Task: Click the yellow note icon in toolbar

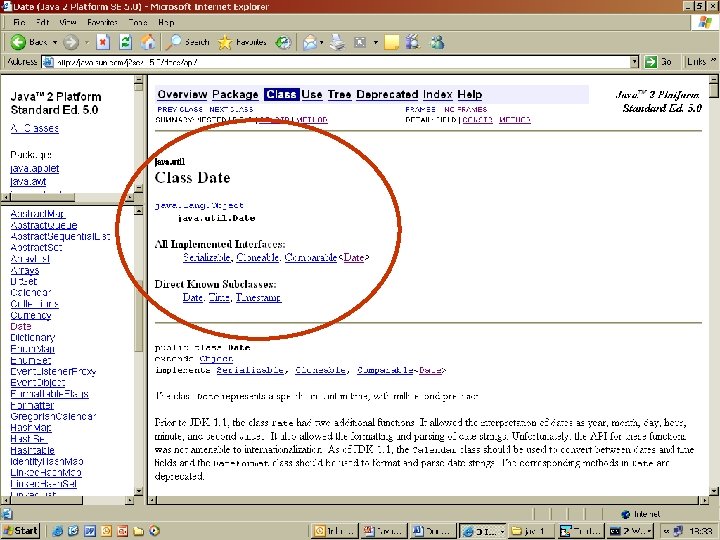Action: click(392, 42)
